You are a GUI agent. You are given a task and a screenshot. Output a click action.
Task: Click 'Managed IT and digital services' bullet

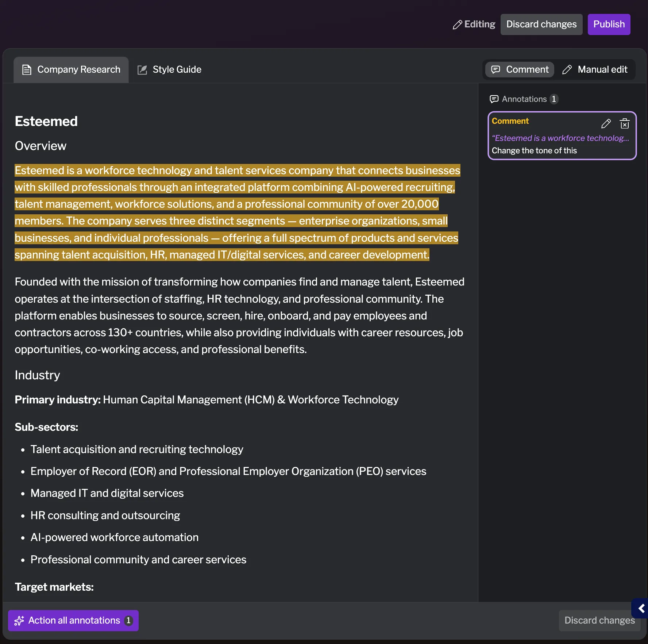pos(107,493)
